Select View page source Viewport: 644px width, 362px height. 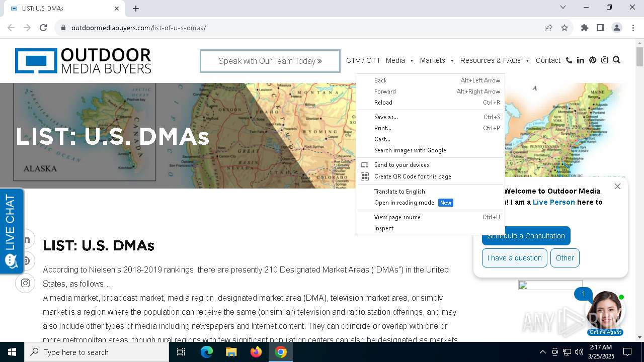430,217
